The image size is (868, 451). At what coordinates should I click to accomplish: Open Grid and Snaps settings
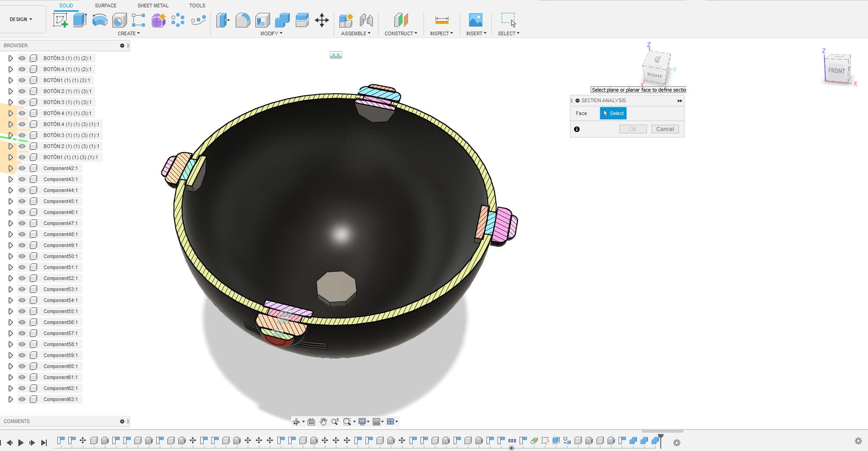tap(378, 422)
